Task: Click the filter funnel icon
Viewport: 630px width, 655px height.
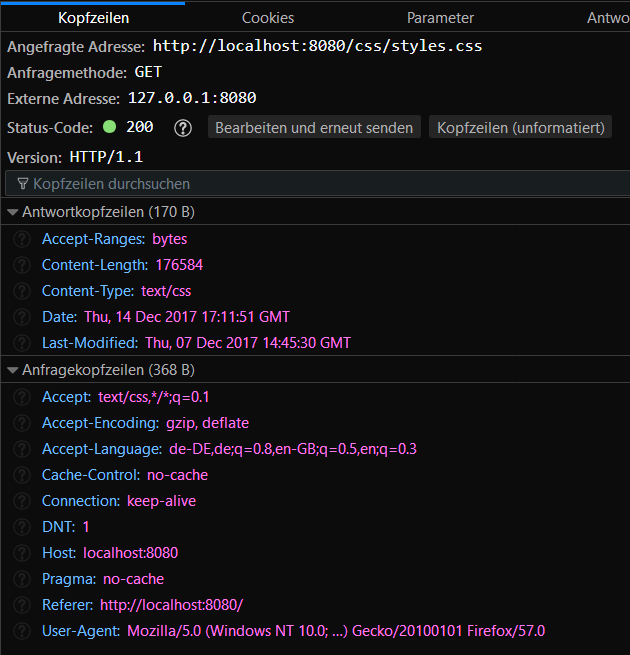Action: (23, 184)
